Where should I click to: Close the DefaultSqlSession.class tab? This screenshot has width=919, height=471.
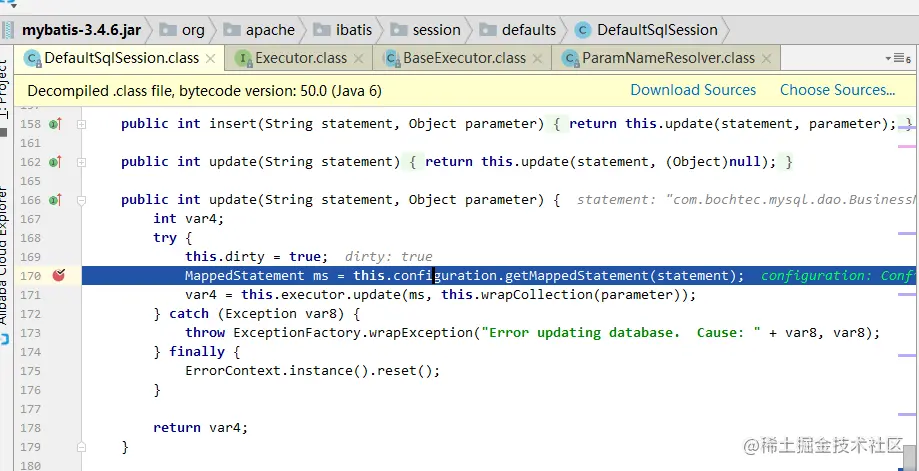tap(211, 59)
